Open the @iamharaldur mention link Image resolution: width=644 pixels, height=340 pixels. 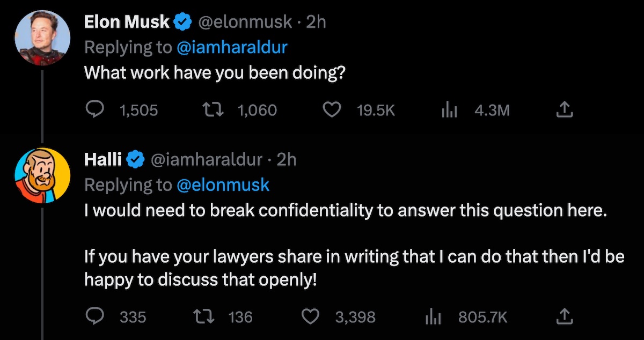232,47
